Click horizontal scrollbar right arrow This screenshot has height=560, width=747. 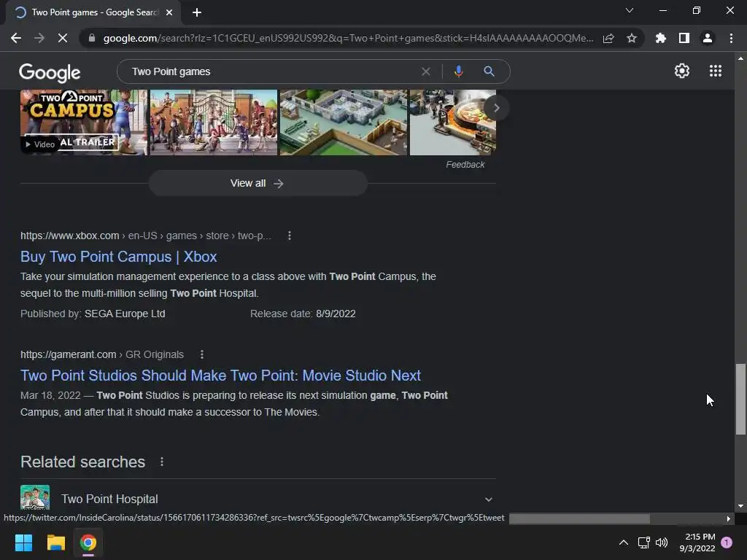[x=729, y=518]
